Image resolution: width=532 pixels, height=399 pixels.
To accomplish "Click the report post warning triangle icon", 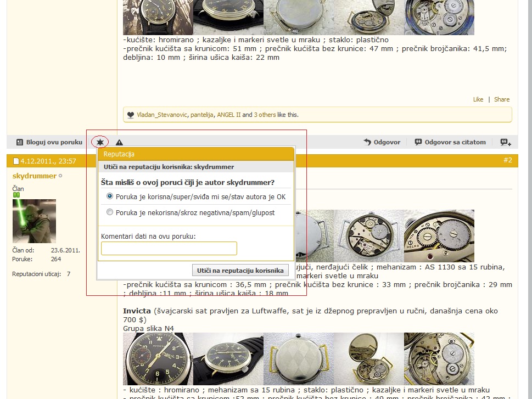I will (x=120, y=142).
